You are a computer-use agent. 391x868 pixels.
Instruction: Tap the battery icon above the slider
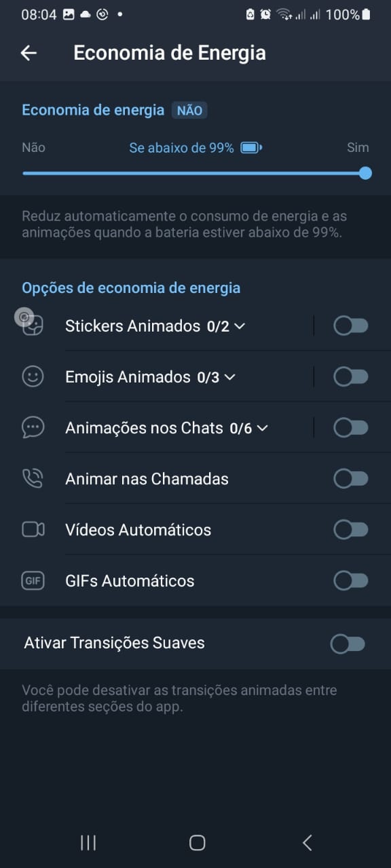click(x=251, y=148)
